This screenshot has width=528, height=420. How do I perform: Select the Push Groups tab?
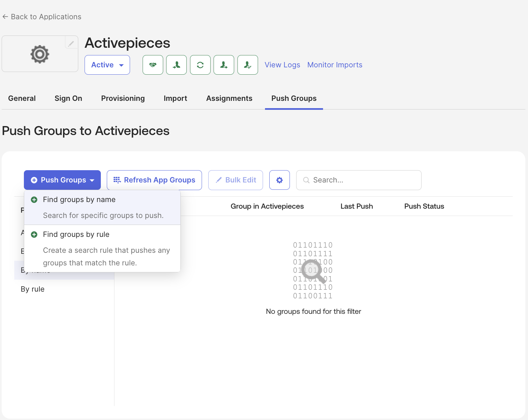coord(294,99)
